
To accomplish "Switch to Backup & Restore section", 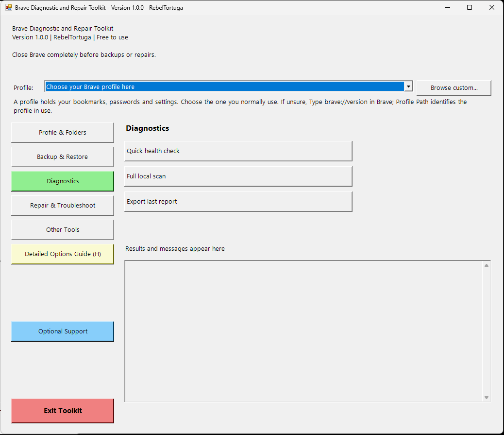I will tap(63, 157).
